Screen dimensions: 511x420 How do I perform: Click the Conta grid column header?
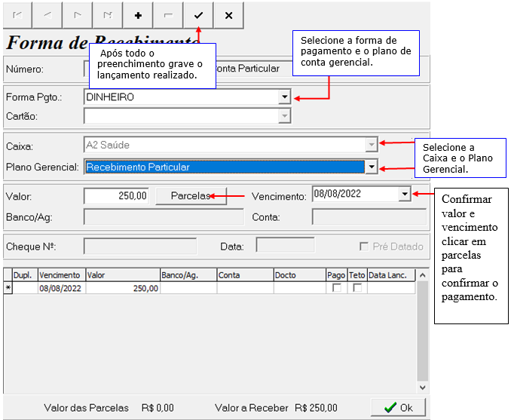click(x=246, y=275)
